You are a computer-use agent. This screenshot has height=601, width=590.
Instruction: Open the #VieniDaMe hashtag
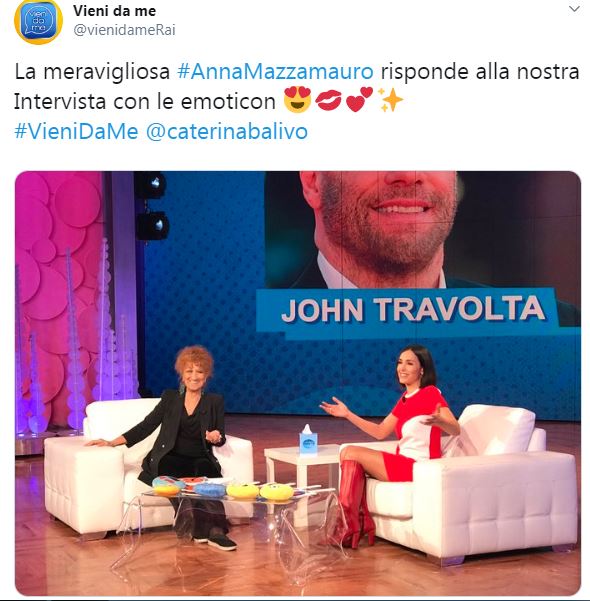76,131
